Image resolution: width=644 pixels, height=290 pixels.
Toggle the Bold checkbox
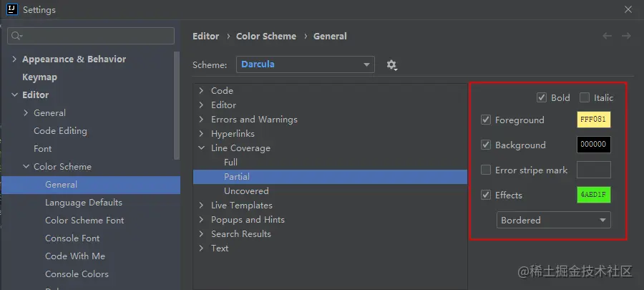542,98
